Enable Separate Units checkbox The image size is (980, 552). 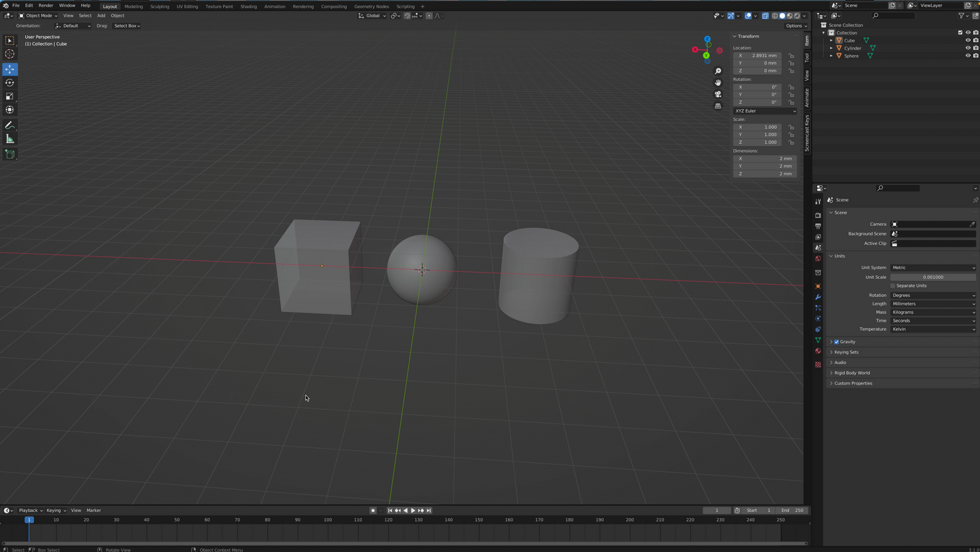[x=893, y=285]
